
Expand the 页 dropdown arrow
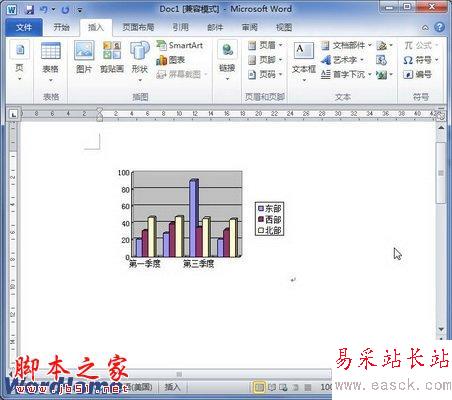[20, 79]
